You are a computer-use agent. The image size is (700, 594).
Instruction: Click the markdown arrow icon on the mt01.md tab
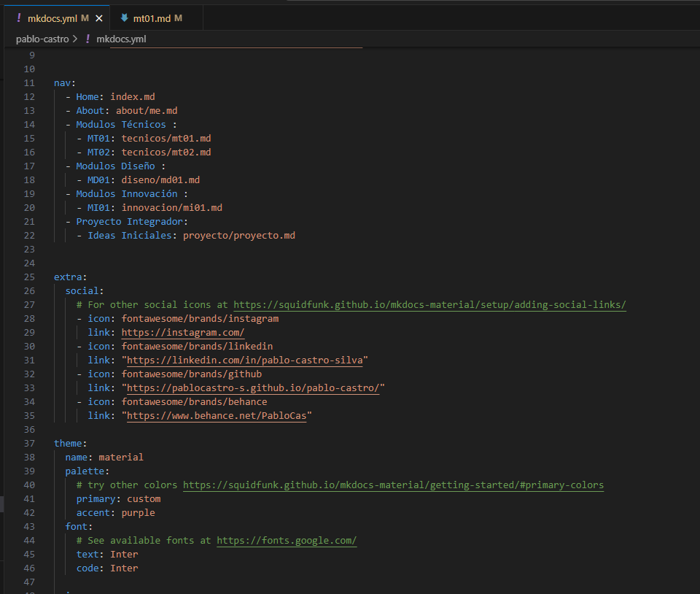coord(125,18)
